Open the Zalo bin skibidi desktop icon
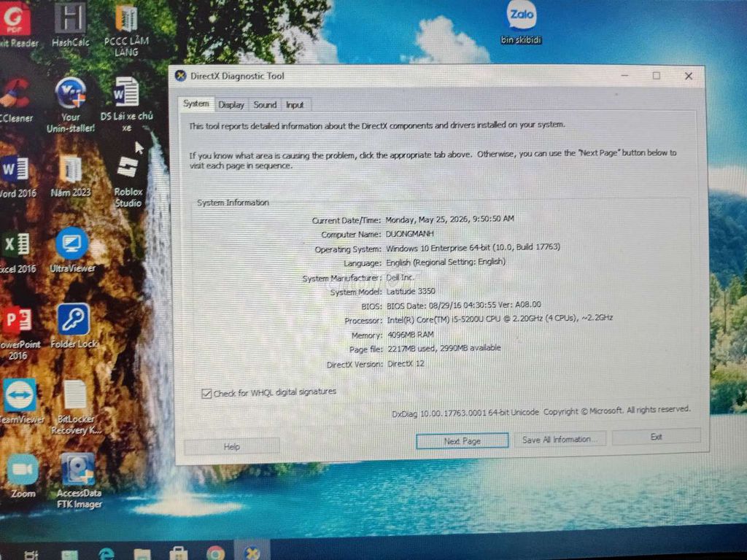The width and height of the screenshot is (747, 560). pyautogui.click(x=521, y=23)
